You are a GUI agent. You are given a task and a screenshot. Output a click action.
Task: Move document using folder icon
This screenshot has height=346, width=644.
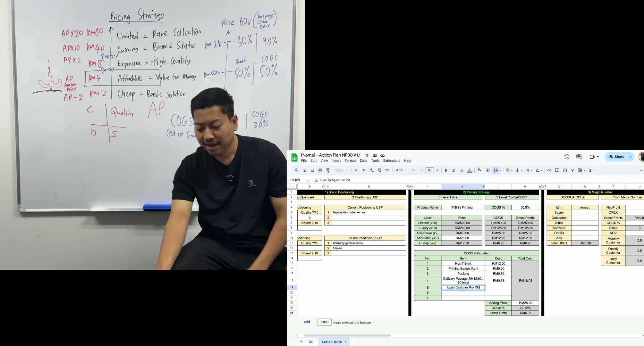(x=375, y=155)
